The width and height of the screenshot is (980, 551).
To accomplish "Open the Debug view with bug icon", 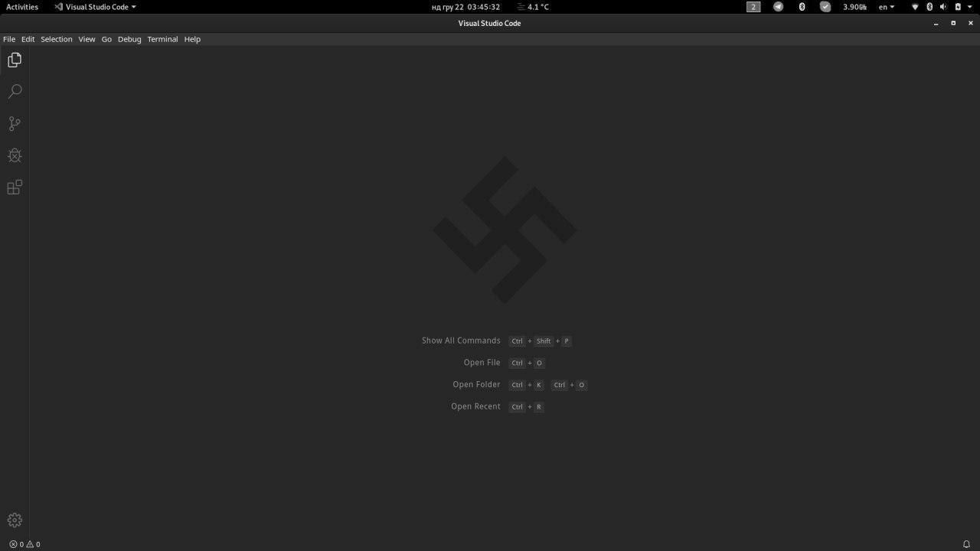I will click(15, 155).
